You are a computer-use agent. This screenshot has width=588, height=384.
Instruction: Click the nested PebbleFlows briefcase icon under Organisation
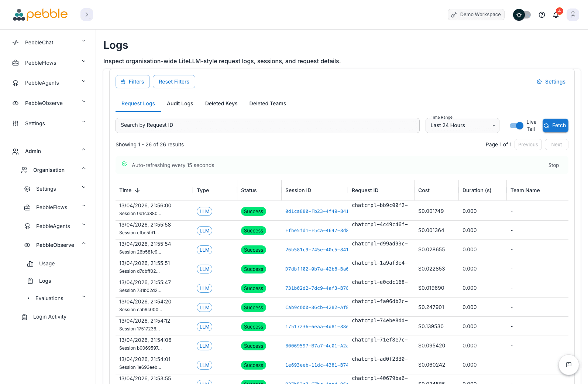27,208
